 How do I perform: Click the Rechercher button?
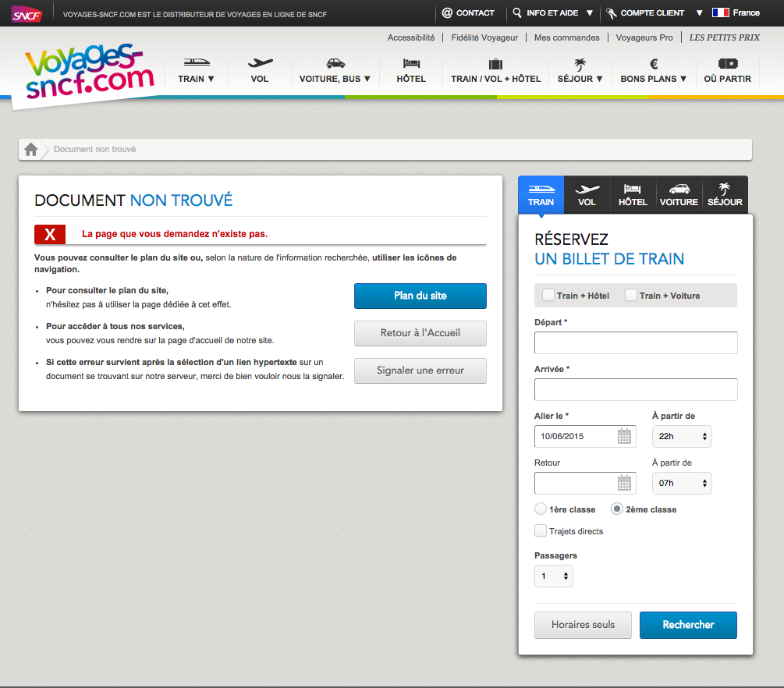(x=688, y=625)
